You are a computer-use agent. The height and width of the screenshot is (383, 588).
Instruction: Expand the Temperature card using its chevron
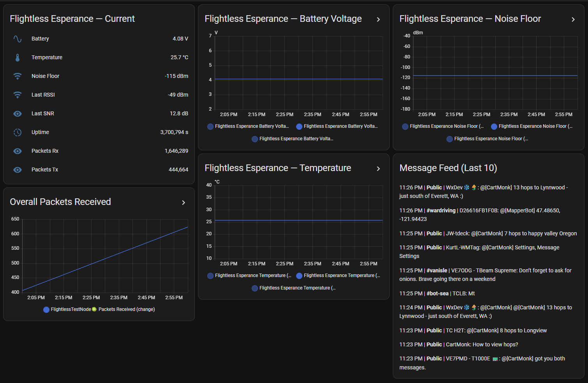click(378, 169)
